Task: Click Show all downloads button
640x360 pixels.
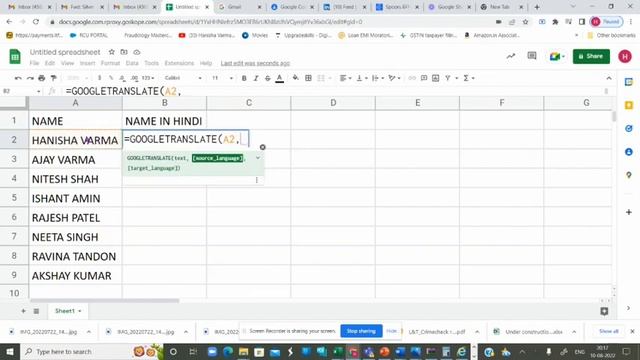Action: [x=609, y=331]
